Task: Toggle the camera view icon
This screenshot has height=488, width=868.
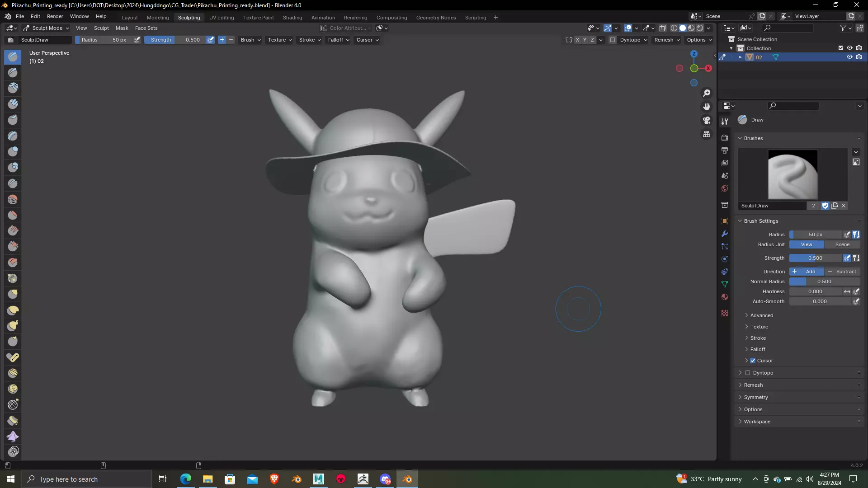Action: coord(707,120)
